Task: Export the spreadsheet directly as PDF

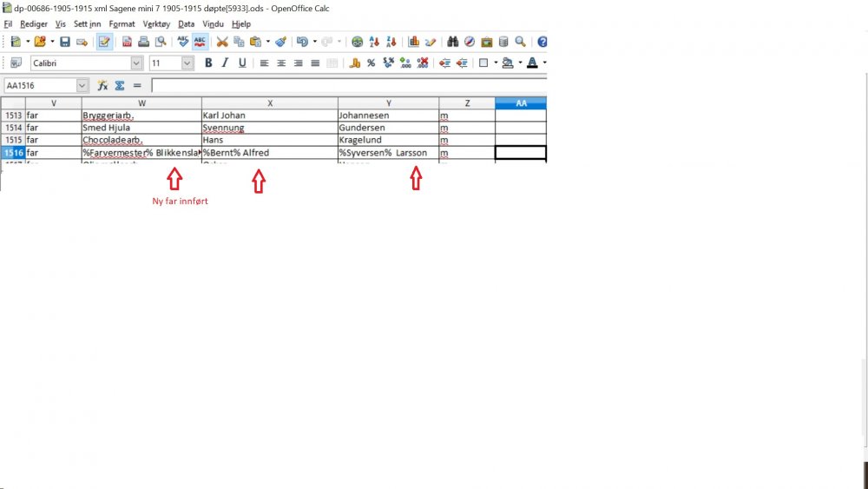Action: tap(128, 42)
